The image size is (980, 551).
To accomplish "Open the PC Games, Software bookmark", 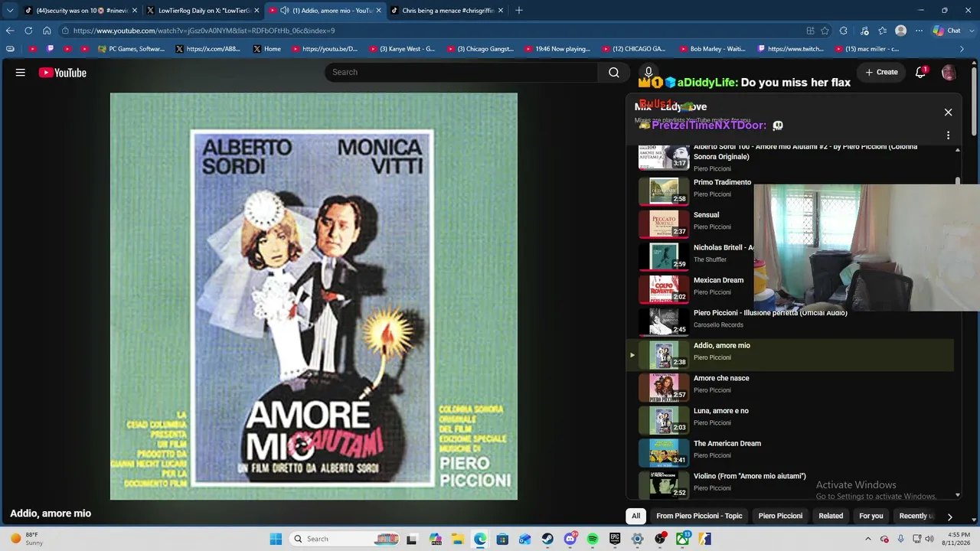I will (x=132, y=49).
